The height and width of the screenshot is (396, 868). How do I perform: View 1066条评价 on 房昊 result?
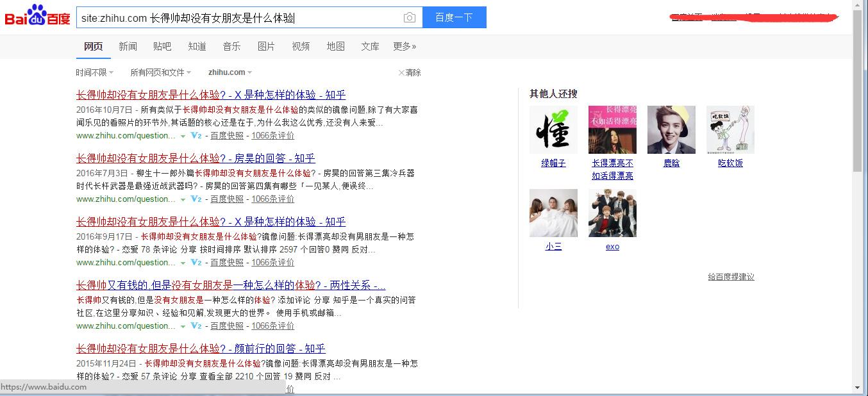coord(273,199)
